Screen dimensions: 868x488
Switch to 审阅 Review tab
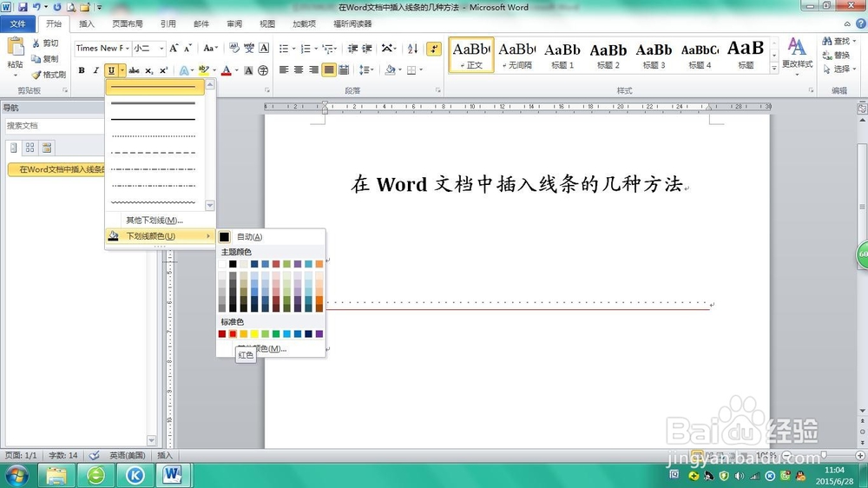(x=234, y=23)
